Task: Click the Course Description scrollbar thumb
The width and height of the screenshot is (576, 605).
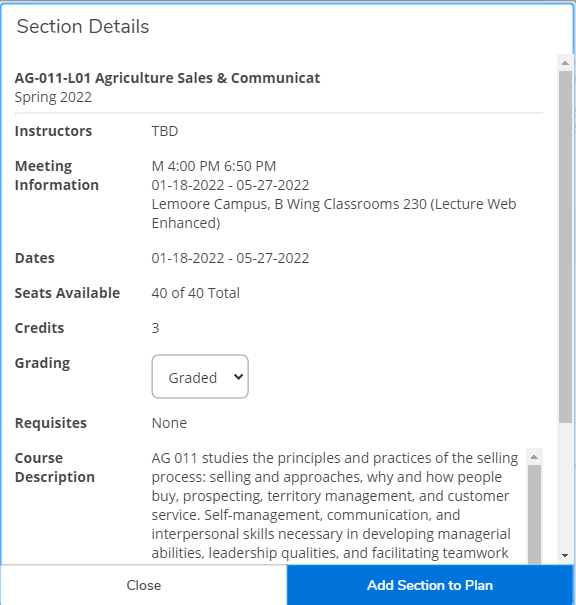Action: pos(534,514)
